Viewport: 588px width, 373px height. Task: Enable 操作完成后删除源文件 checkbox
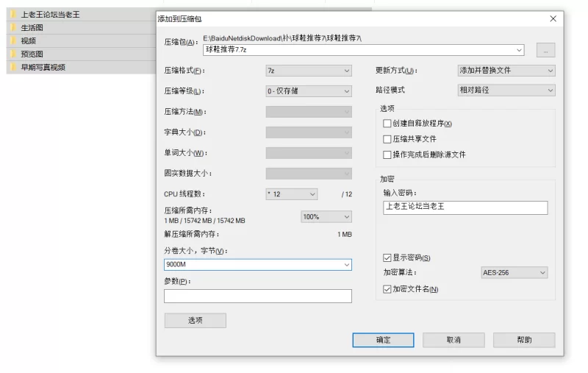coord(387,154)
